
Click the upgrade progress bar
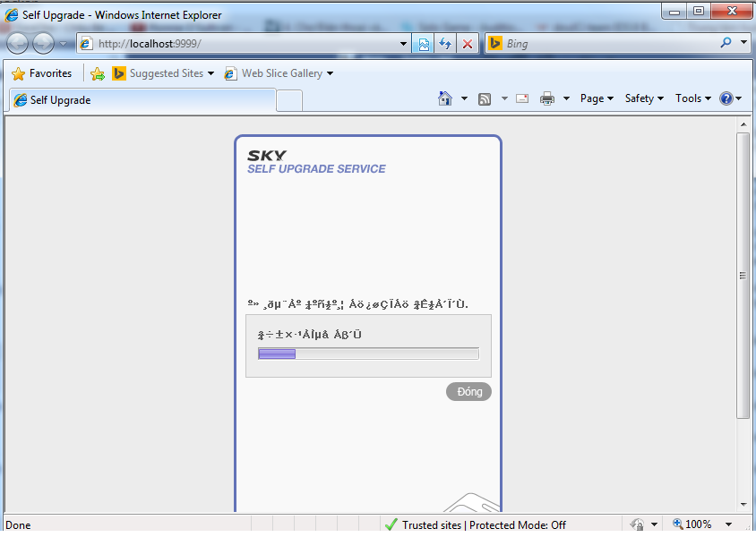(x=368, y=354)
